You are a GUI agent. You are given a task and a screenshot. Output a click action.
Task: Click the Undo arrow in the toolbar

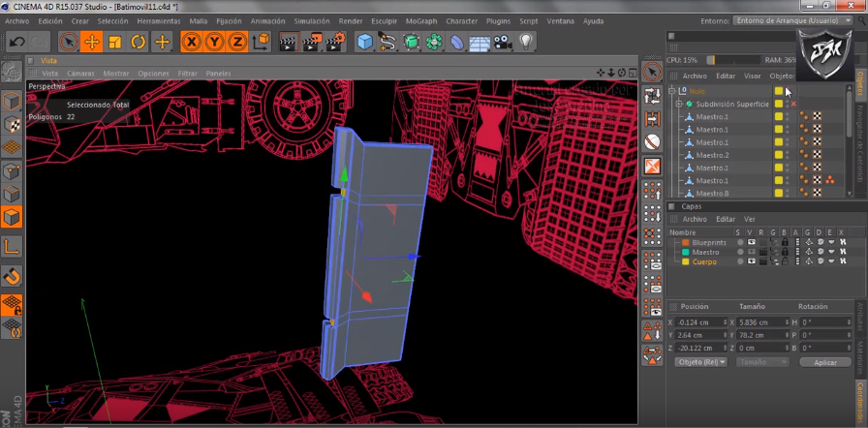17,42
